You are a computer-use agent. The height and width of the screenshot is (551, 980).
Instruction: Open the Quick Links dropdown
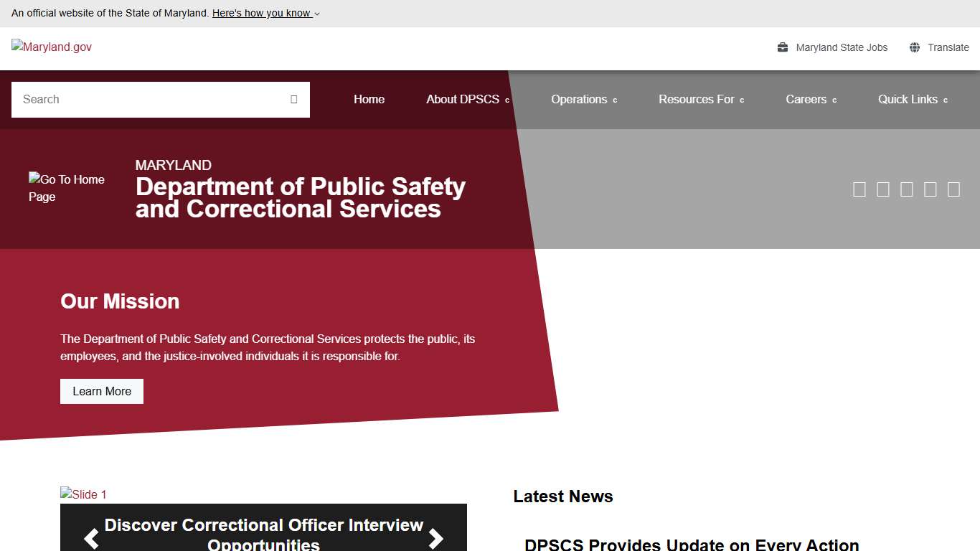pos(908,99)
